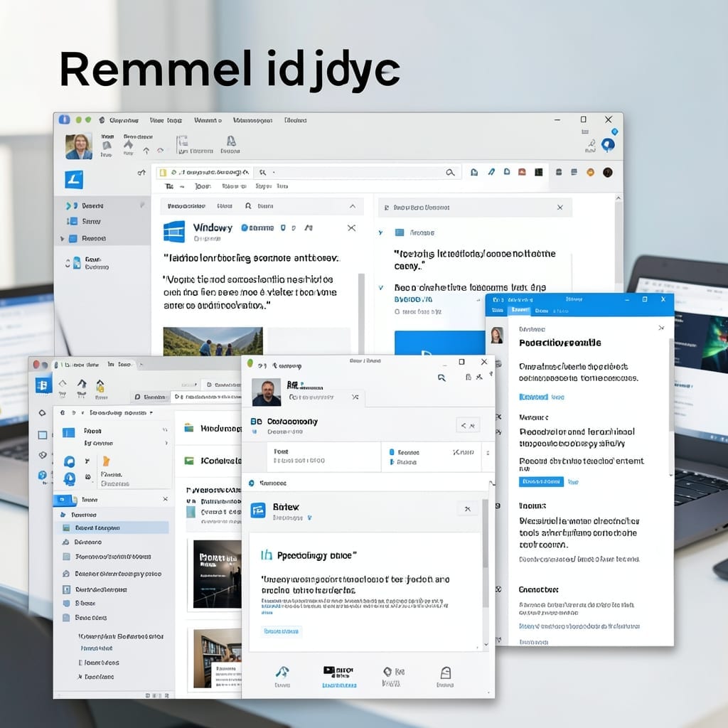
Task: Open the blue grid app icon in file browser window
Action: point(43,385)
